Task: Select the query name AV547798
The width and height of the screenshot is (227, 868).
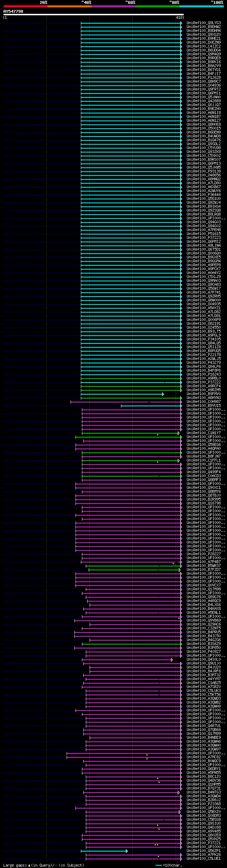Action: tap(13, 11)
